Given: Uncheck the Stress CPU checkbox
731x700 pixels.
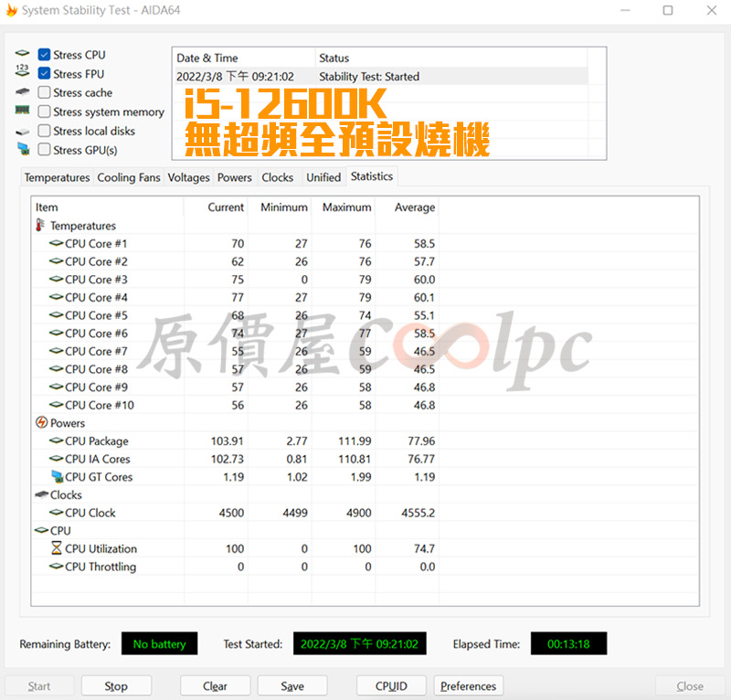Looking at the screenshot, I should (x=44, y=55).
